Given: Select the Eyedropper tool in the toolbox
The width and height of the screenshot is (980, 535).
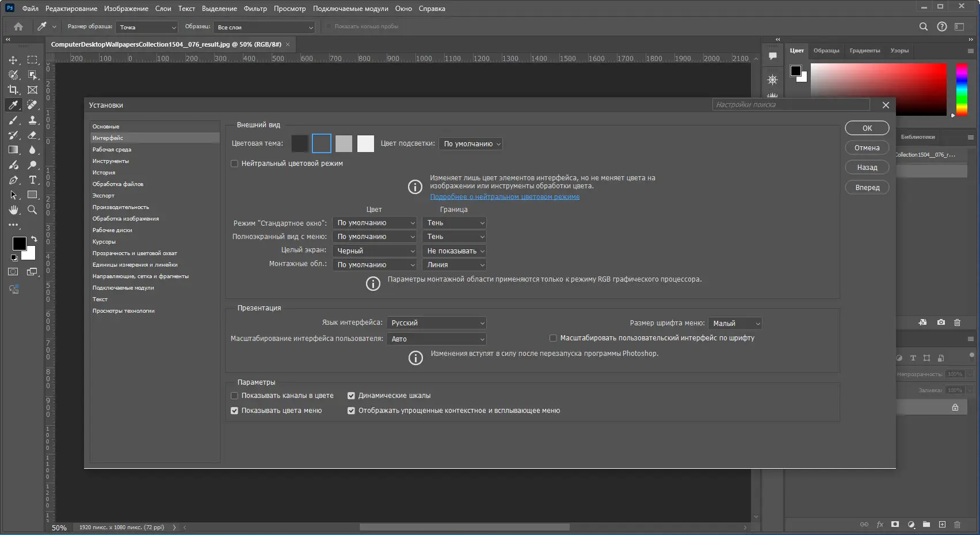Looking at the screenshot, I should click(x=13, y=105).
